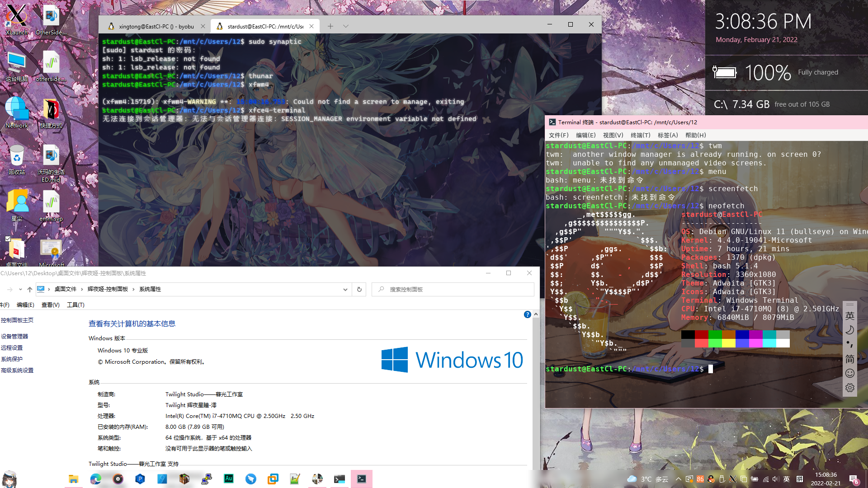Click the volume speaker tray icon
This screenshot has width=868, height=488.
coord(776,479)
